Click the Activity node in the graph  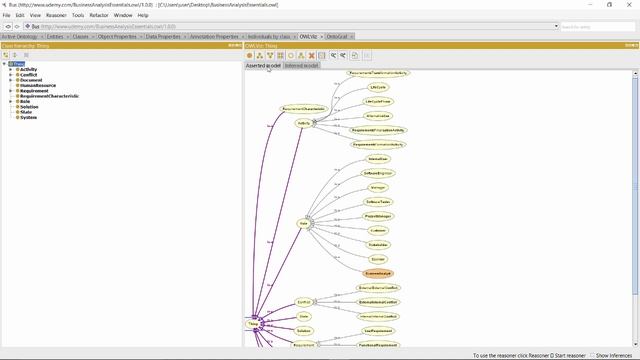[x=304, y=123]
